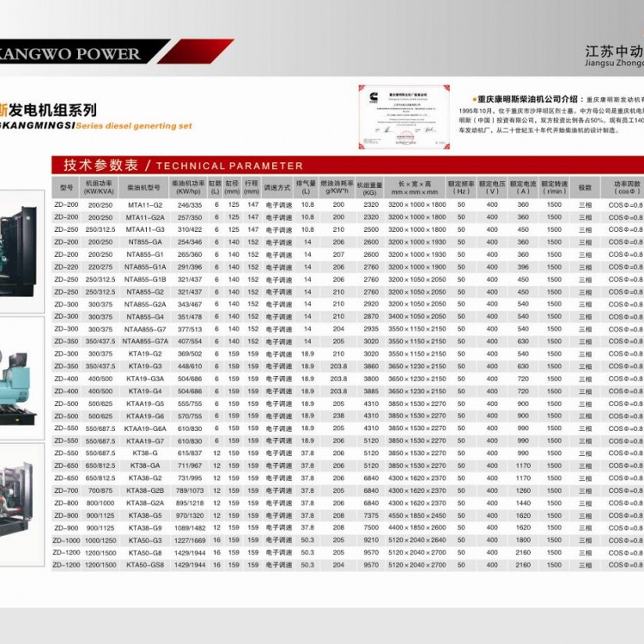Click the 额定频率 (Hz) column header
644x644 pixels.
coord(461,187)
